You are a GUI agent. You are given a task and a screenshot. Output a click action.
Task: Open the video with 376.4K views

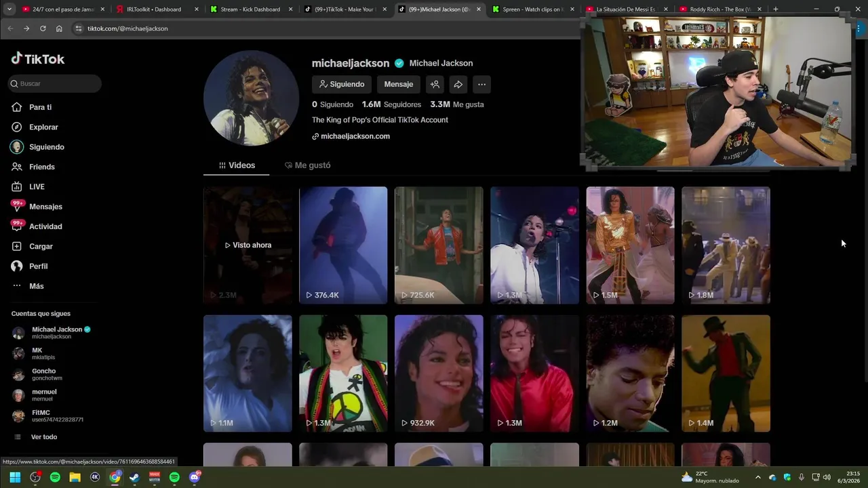[x=343, y=245]
